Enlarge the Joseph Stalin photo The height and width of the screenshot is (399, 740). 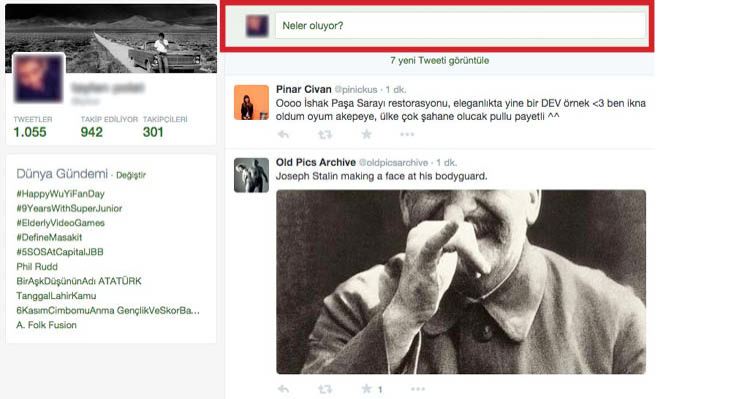coord(461,282)
